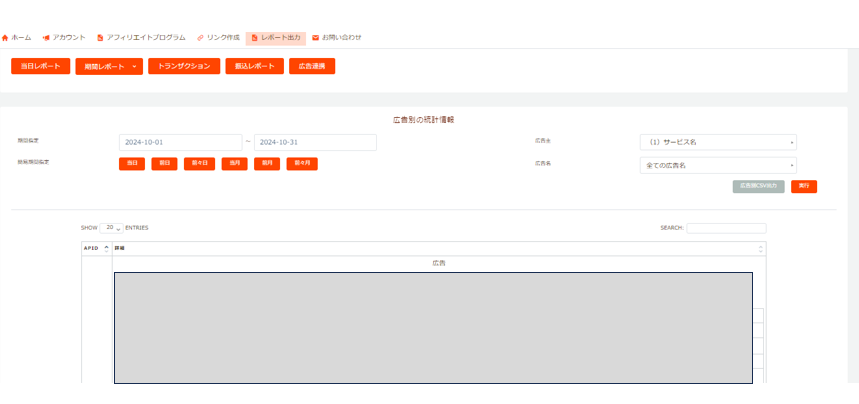
Task: Click the アフィリエイトプログラム document icon
Action: pyautogui.click(x=100, y=38)
